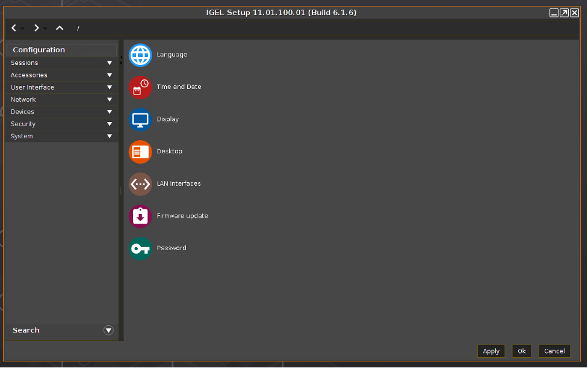Click the path slash in navigation bar

pos(78,28)
